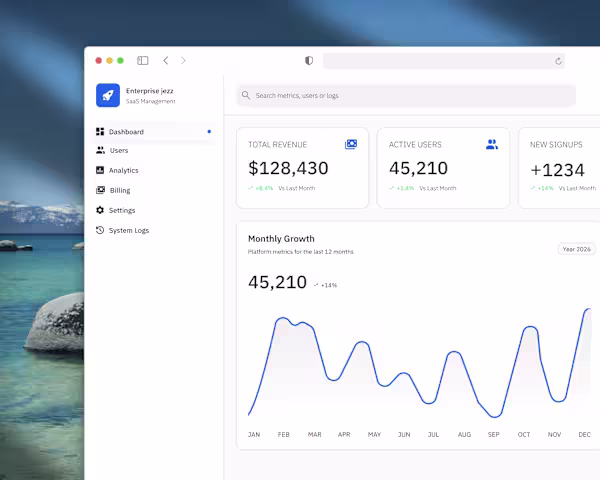
Task: Click the cash icon on Total Revenue card
Action: coord(351,144)
